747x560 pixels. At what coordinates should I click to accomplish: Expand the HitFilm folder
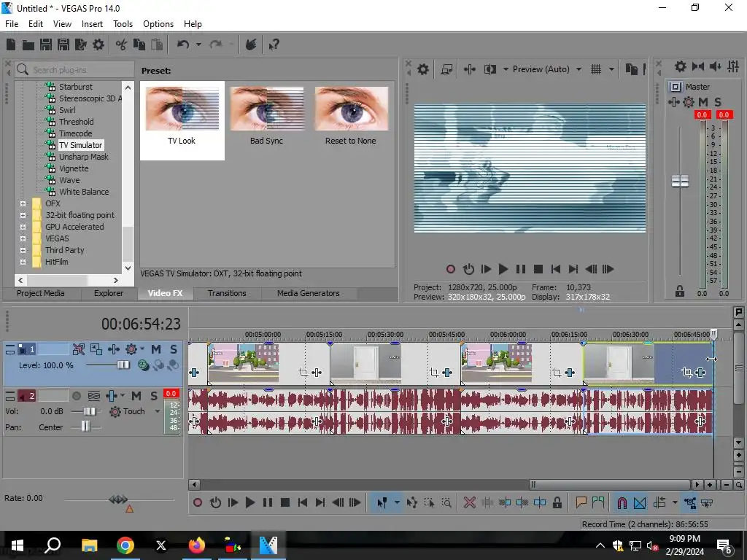(x=23, y=262)
